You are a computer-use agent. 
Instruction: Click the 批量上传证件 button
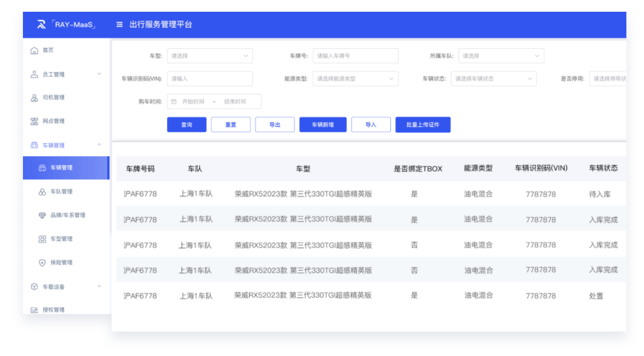422,125
